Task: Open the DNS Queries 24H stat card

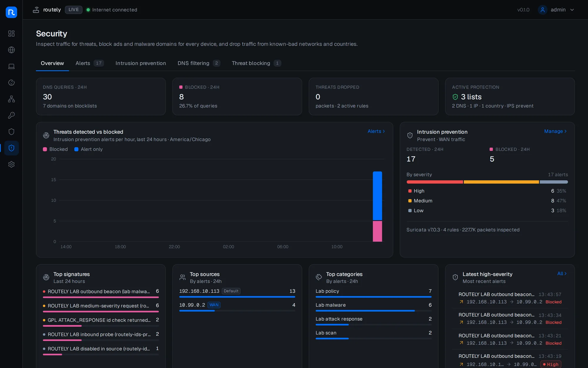Action: [101, 97]
